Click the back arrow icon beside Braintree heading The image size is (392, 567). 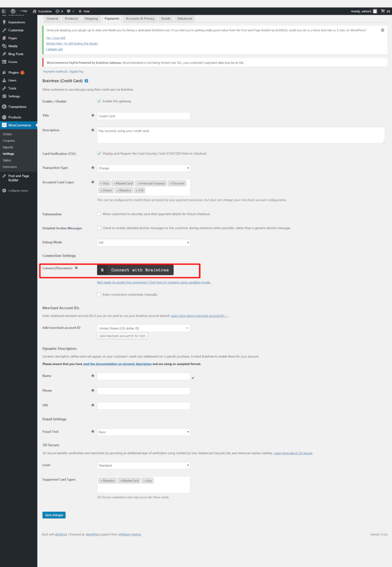(86, 81)
